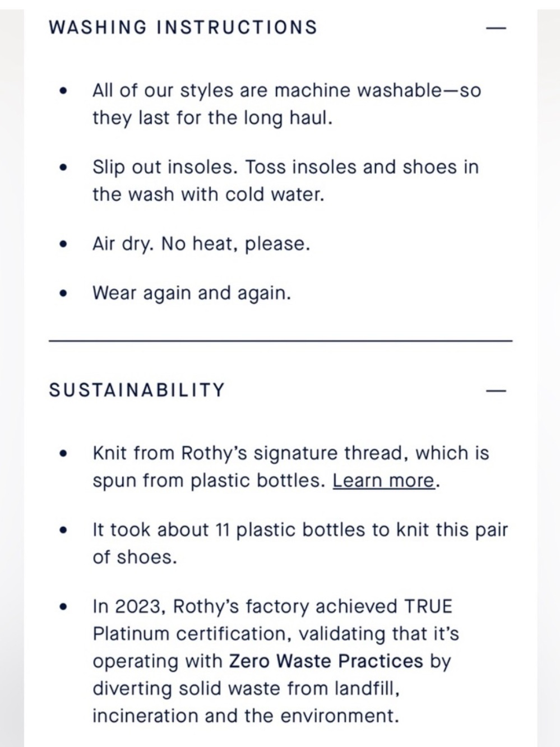
Task: Select the WASHING INSTRUCTIONS heading
Action: 183,27
